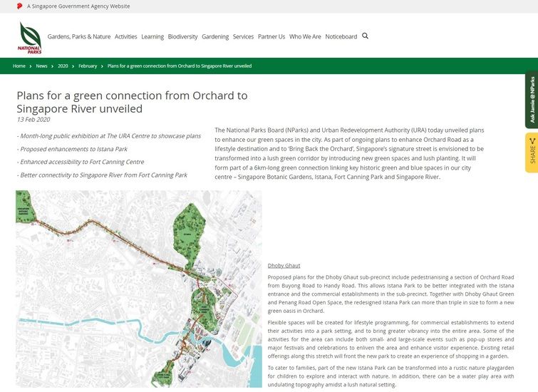Open Gardens, Parks & Nature menu

coord(78,36)
